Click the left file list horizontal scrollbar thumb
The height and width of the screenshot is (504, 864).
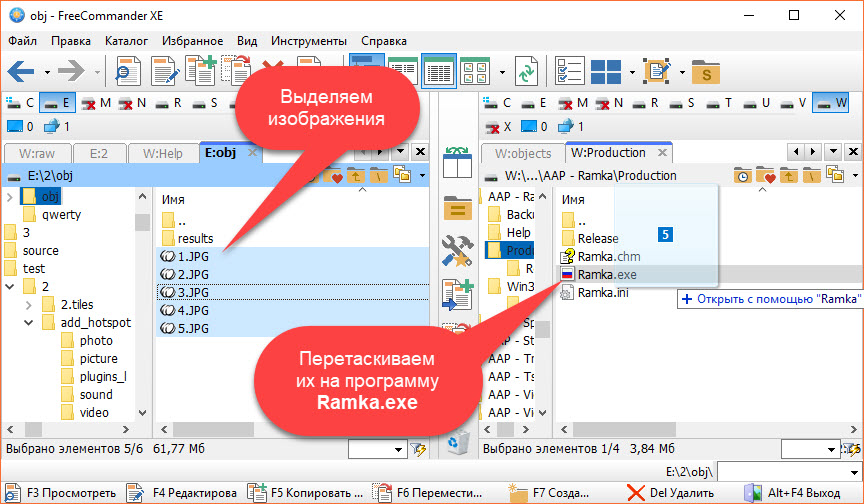pyautogui.click(x=213, y=429)
